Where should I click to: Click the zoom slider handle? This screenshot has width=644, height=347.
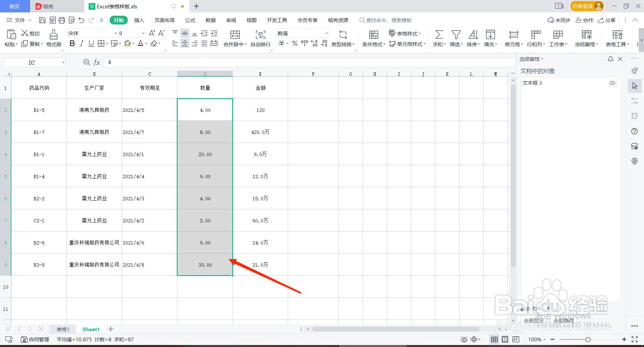(588, 339)
